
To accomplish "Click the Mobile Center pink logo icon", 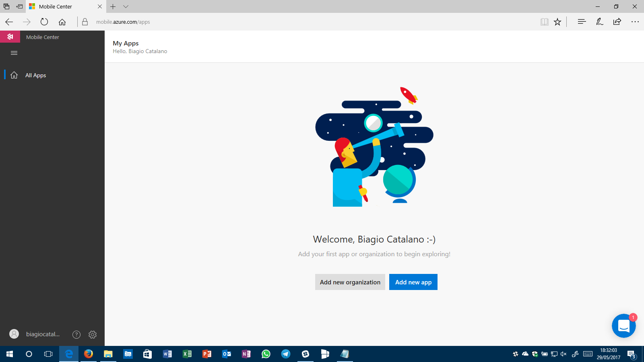I will (10, 37).
